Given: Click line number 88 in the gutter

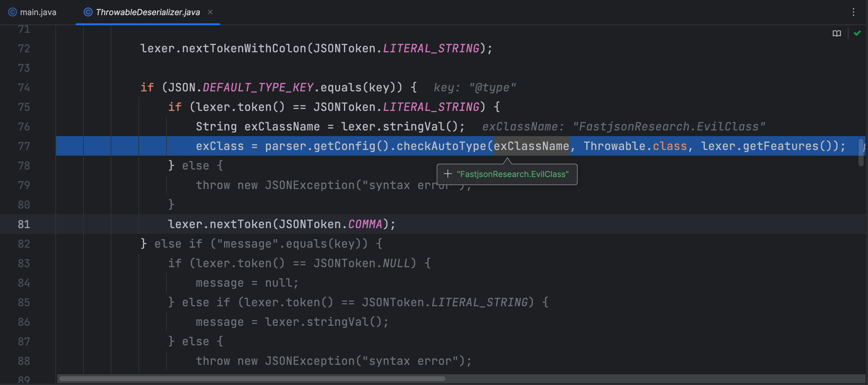Looking at the screenshot, I should tap(24, 361).
